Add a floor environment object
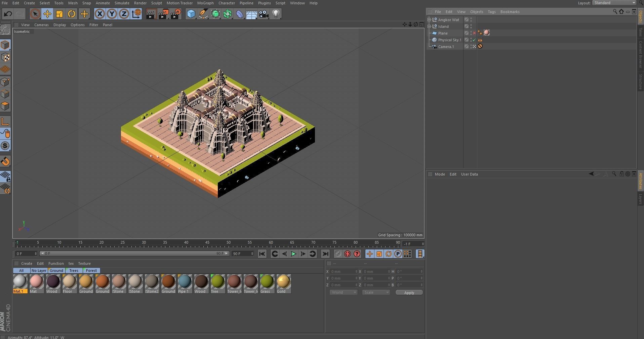This screenshot has width=644, height=339. click(x=251, y=14)
